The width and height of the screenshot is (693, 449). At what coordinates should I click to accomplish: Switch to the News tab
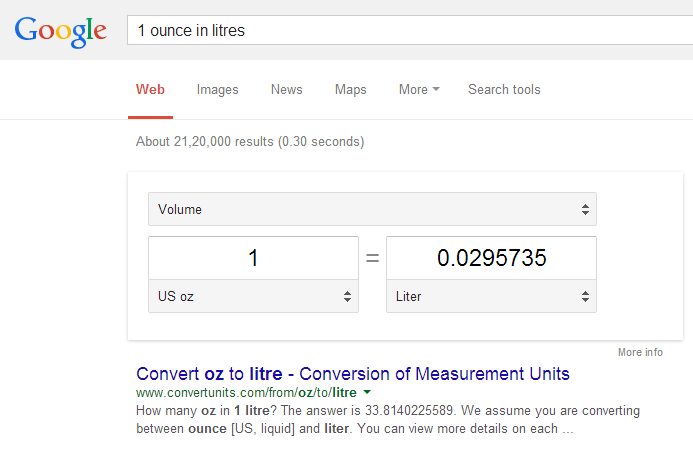click(286, 89)
